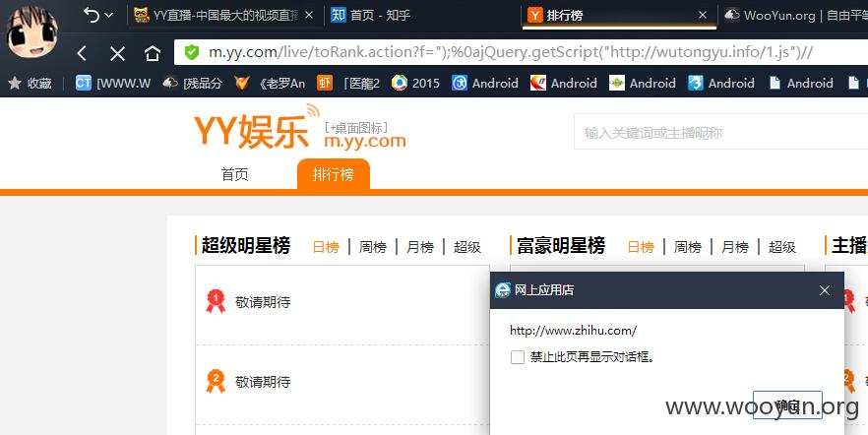
Task: Open the [残品分 bookmark
Action: [192, 83]
